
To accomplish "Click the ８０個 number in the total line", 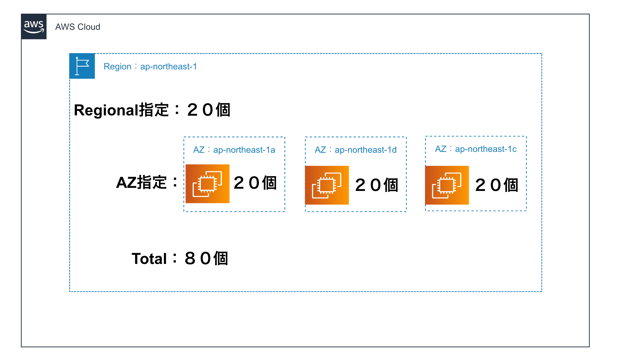I will click(206, 259).
